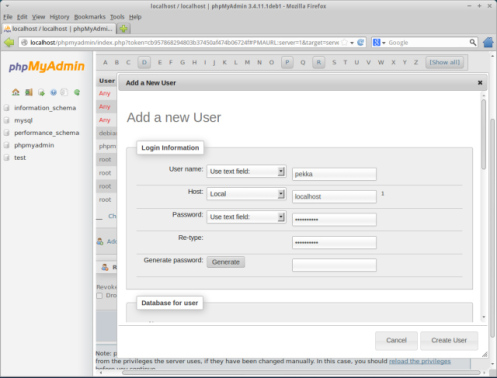Screen dimensions: 497x378
Task: Open the Tools menu
Action: tap(117, 17)
